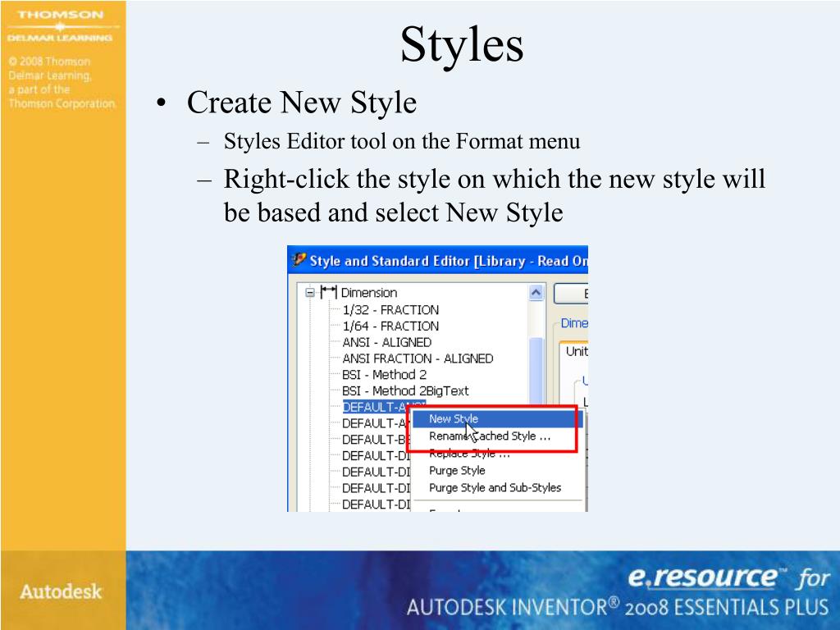Choose Purge Style and Sub-Styles
840x630 pixels.
click(496, 487)
